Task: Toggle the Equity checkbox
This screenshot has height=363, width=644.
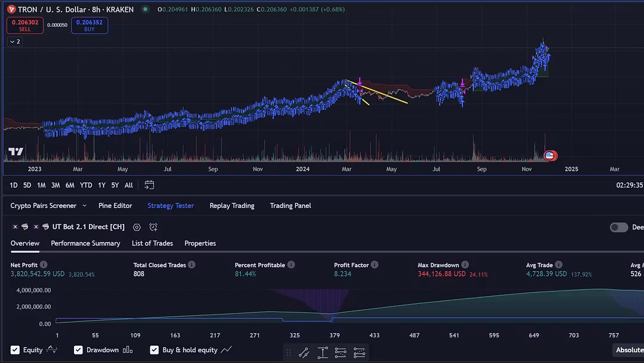Action: pos(15,350)
